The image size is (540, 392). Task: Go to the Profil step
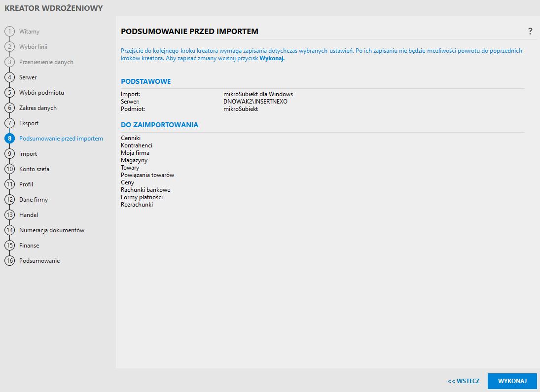26,184
